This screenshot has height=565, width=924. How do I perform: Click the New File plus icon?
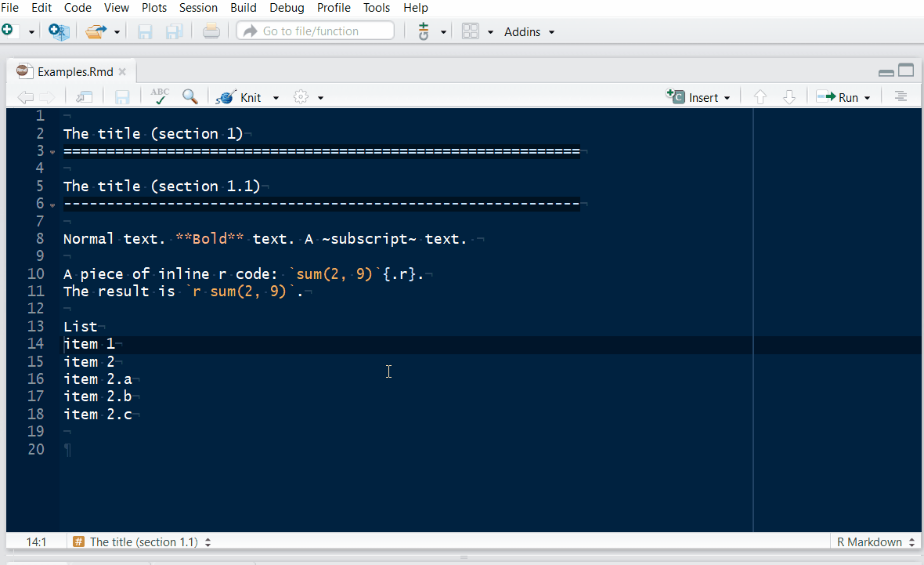click(8, 31)
